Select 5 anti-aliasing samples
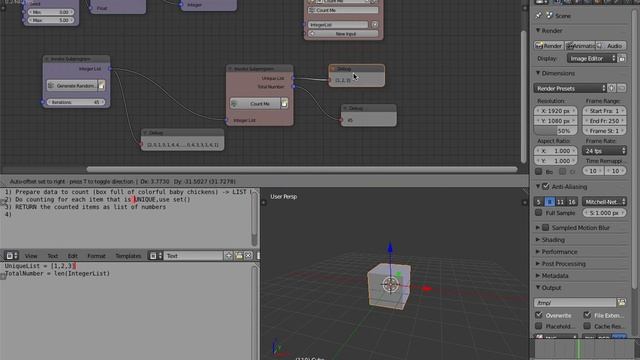 (x=539, y=202)
